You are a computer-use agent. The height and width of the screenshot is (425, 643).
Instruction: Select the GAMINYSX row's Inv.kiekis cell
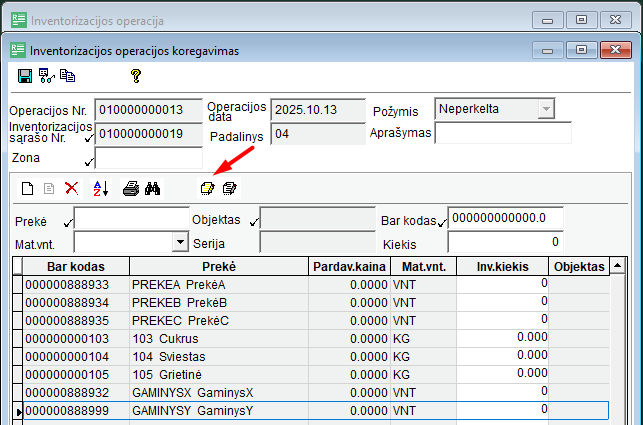click(503, 391)
